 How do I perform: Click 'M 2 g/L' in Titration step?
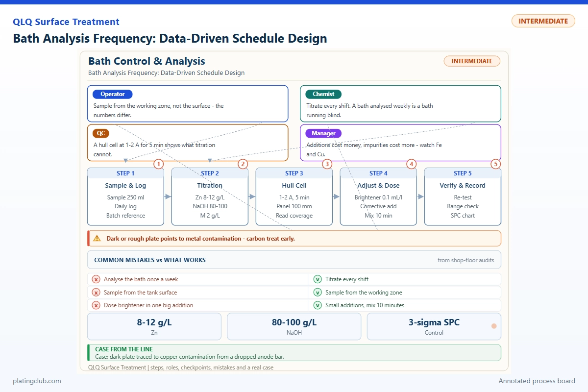pos(210,216)
